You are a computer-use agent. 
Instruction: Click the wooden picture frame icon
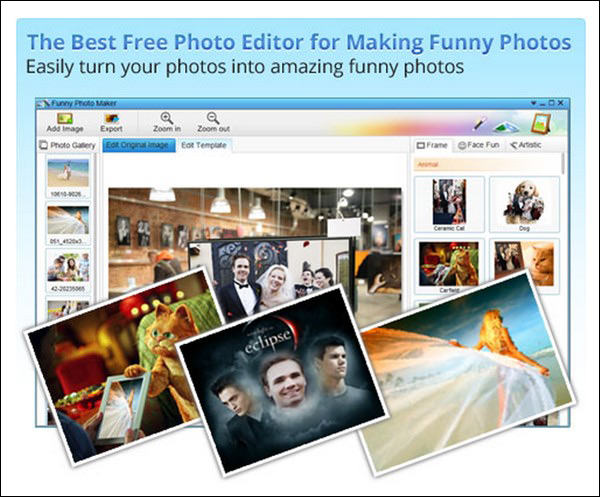[x=541, y=124]
